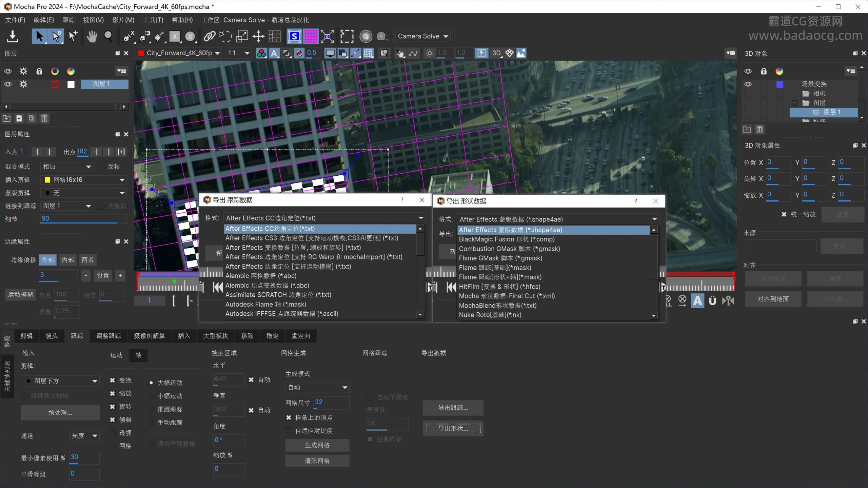This screenshot has height=488, width=868.
Task: Click the 对齐到地面 button
Action: tap(773, 299)
